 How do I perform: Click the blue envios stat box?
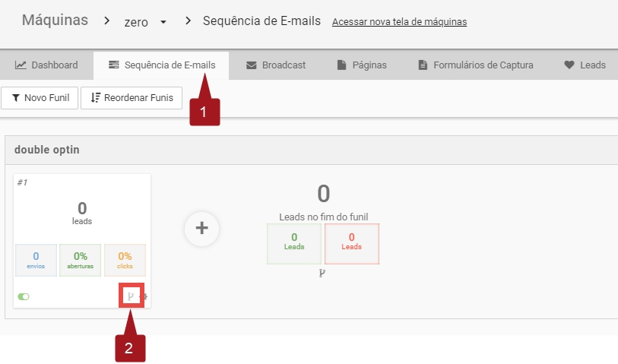click(36, 260)
